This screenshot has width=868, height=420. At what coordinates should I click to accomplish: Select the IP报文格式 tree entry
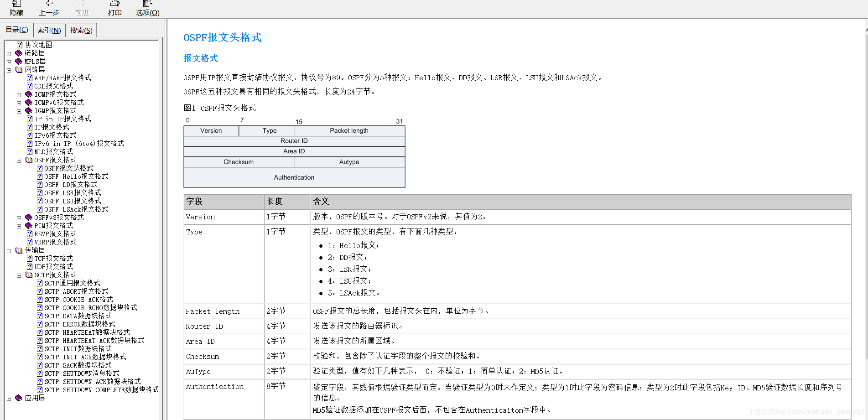[x=52, y=127]
